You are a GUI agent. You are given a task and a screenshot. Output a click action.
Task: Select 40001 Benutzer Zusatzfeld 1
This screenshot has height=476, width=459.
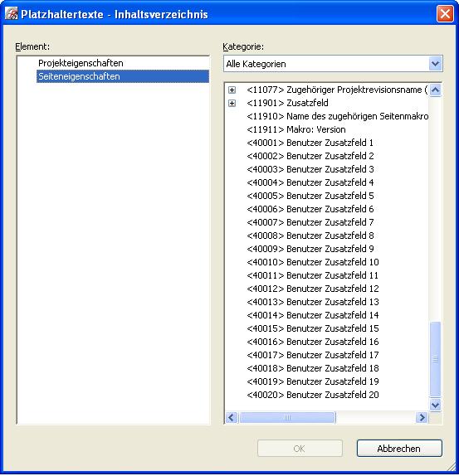310,143
